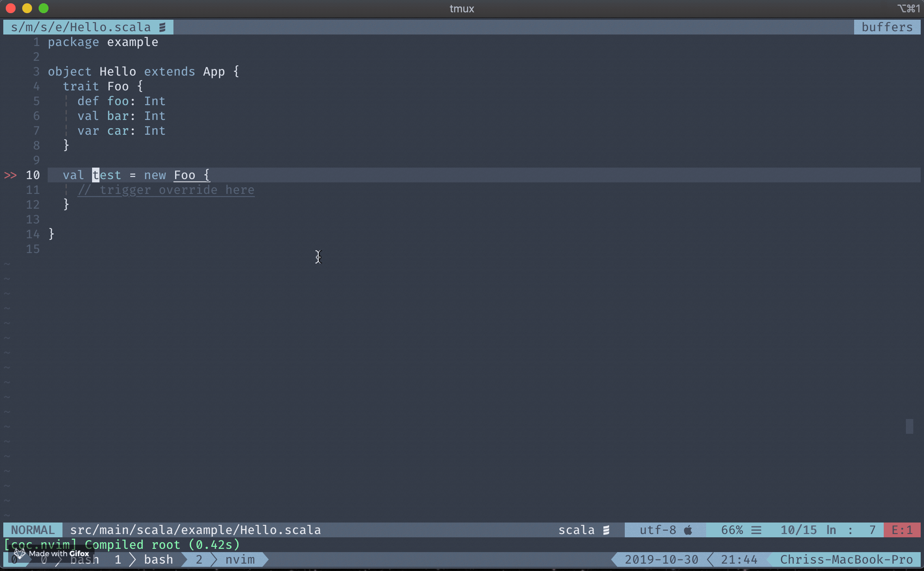Click the Hello object name on line 3
924x571 pixels.
point(118,71)
